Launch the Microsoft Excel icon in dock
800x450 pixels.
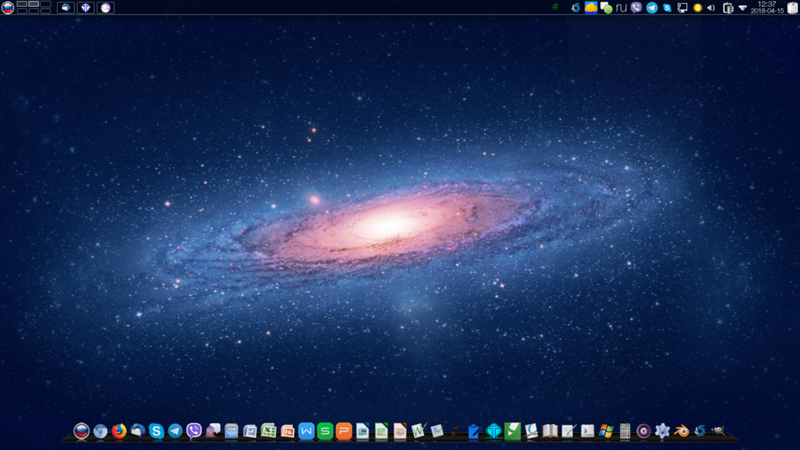coord(268,431)
